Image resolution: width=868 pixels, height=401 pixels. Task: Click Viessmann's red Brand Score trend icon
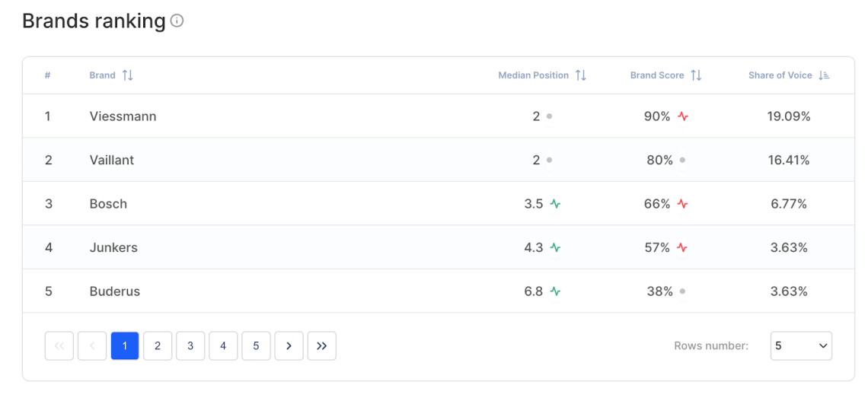coord(683,117)
